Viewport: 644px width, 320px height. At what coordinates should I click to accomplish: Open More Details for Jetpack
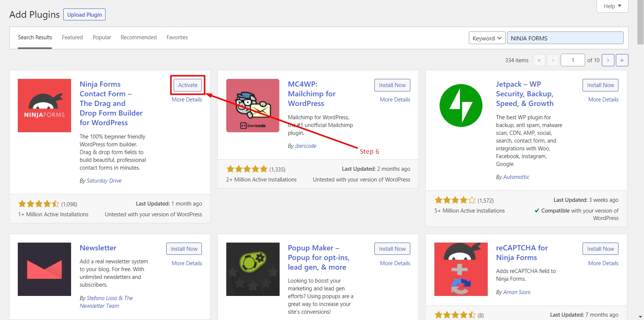603,100
